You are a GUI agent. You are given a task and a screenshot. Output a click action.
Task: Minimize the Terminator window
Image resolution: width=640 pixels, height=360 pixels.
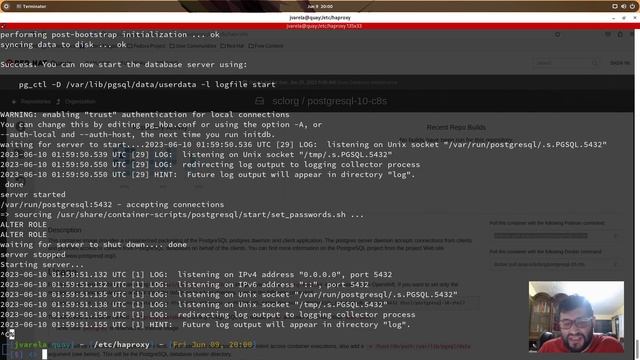(x=614, y=18)
